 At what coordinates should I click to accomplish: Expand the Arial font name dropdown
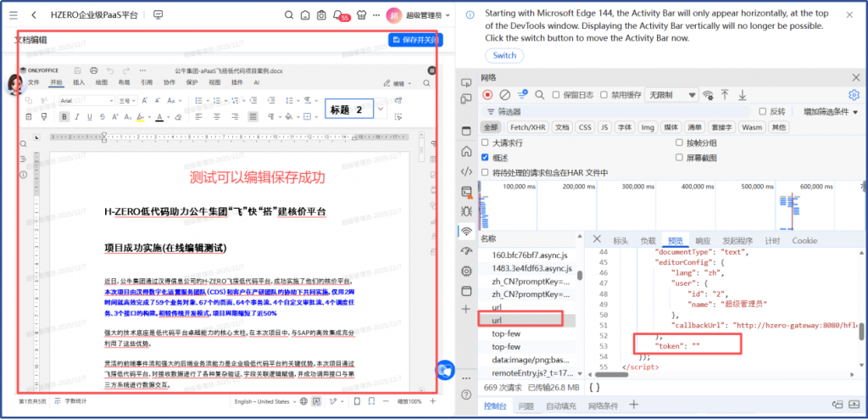110,100
